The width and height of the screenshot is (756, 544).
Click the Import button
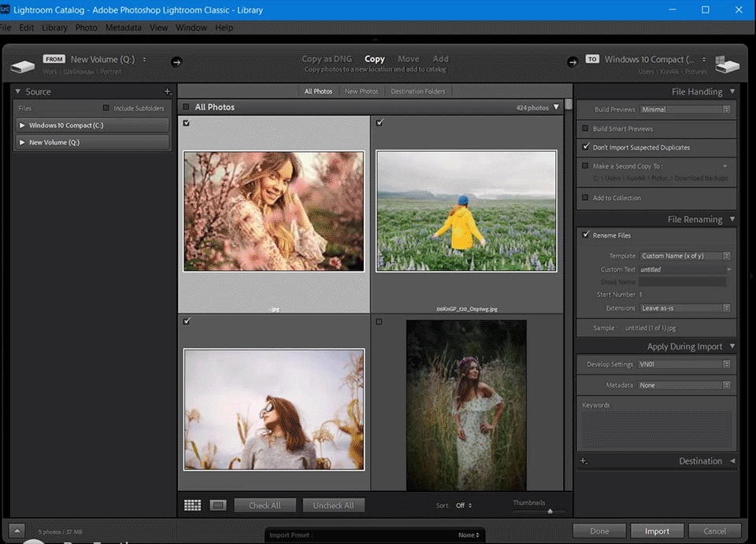pos(657,531)
